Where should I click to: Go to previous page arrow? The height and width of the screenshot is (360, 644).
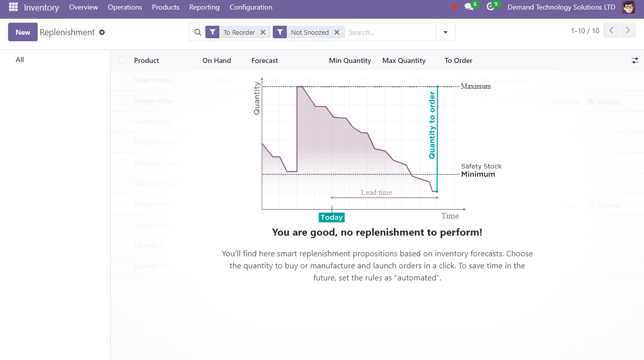[611, 31]
